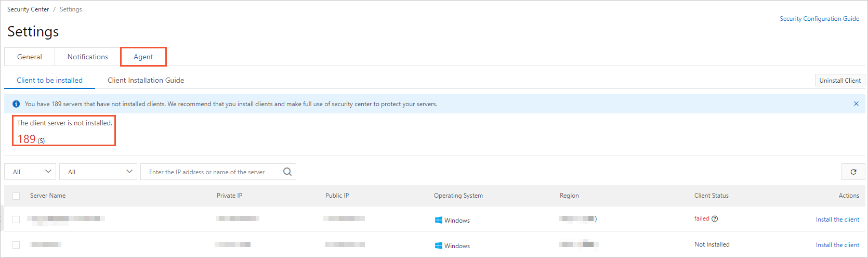Click Windows icon in Not Installed row
The width and height of the screenshot is (868, 258).
[x=439, y=246]
